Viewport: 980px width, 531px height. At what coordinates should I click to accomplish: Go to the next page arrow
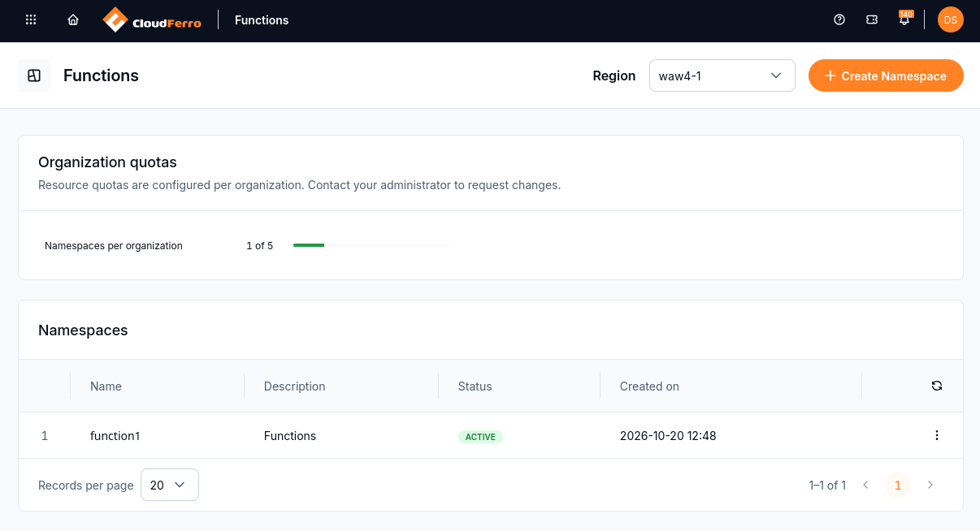[930, 485]
